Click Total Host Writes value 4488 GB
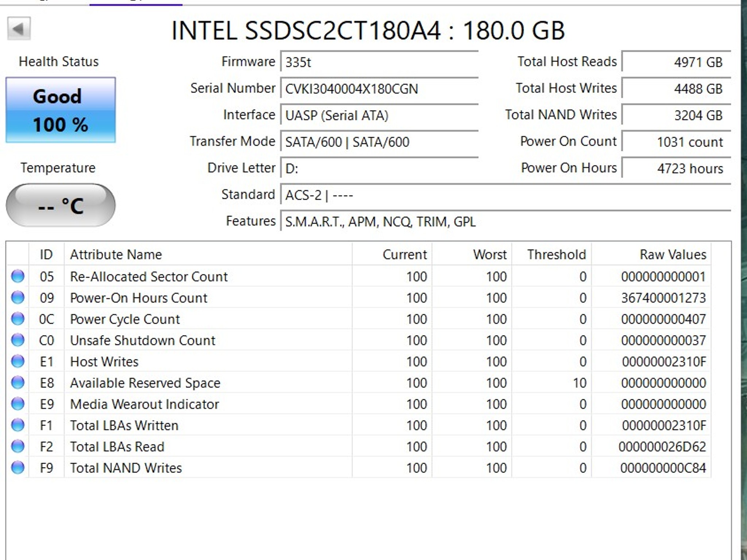The width and height of the screenshot is (747, 560). pyautogui.click(x=676, y=88)
